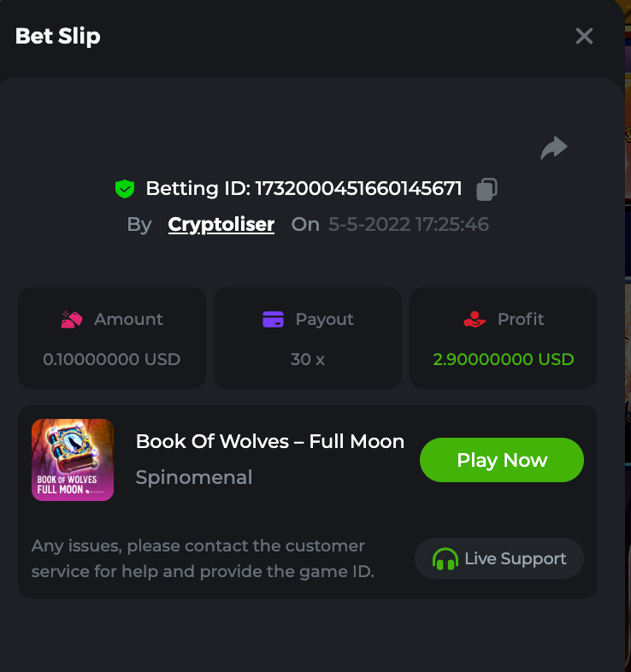Click the Book Of Wolves – Full Moon title
The height and width of the screenshot is (672, 631).
(270, 442)
